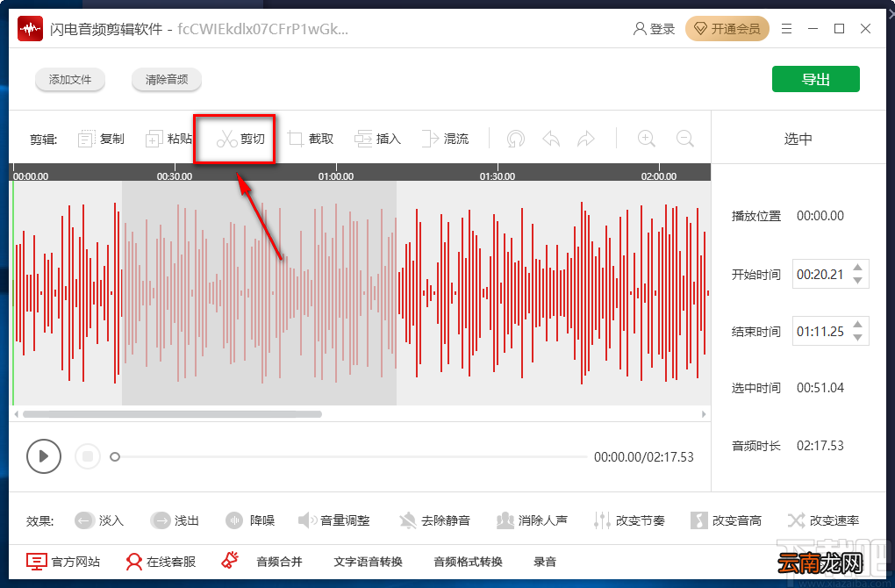Click the redo arrow icon

[x=586, y=139]
